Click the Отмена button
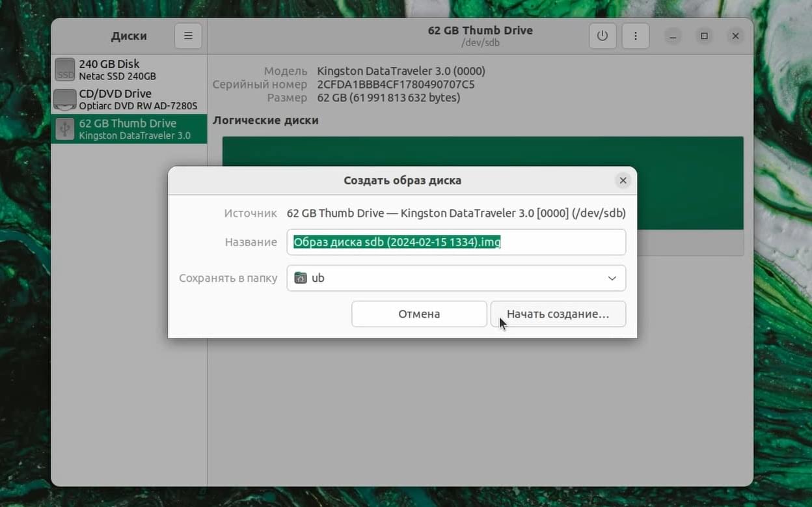The image size is (812, 507). tap(419, 314)
